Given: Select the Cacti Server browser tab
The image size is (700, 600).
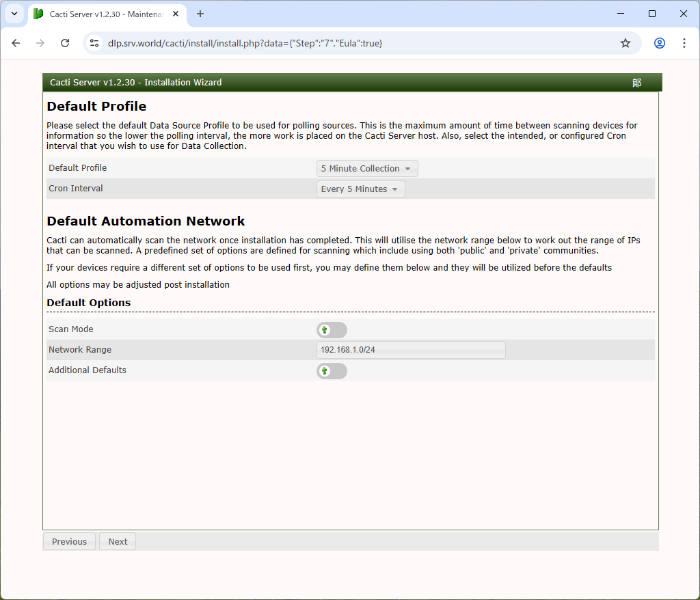Looking at the screenshot, I should tap(103, 14).
